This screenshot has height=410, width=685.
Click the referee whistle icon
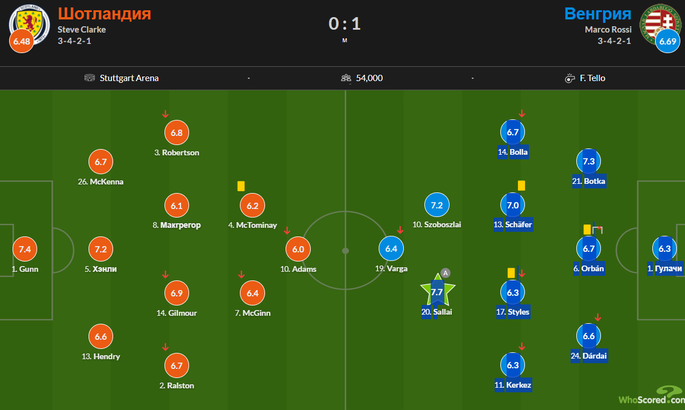[570, 78]
